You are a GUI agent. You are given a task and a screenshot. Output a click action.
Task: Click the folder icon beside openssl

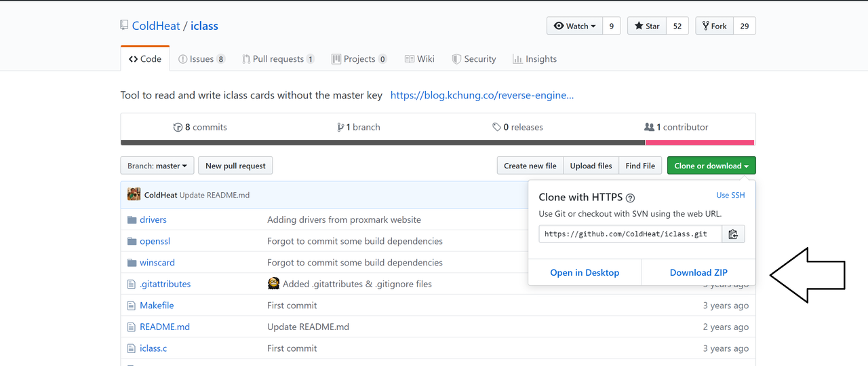click(132, 241)
